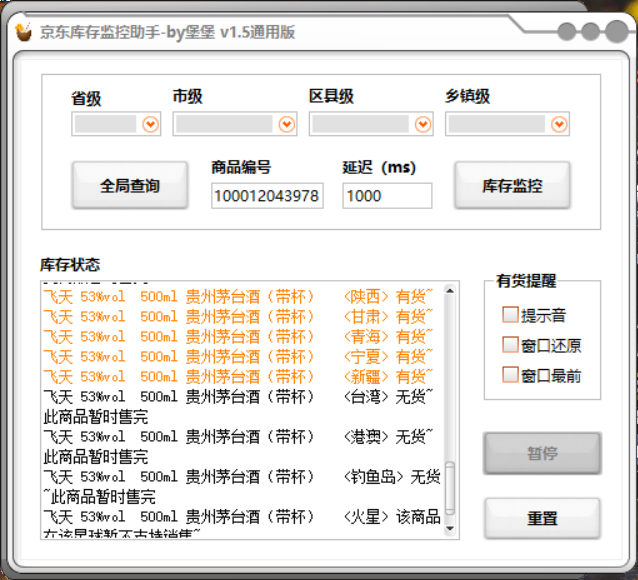Select the <陕西> 有货 row
This screenshot has width=638, height=580.
coord(238,296)
